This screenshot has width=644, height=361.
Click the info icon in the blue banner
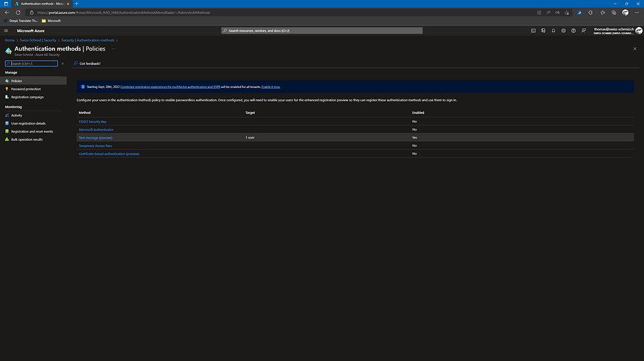pos(83,87)
